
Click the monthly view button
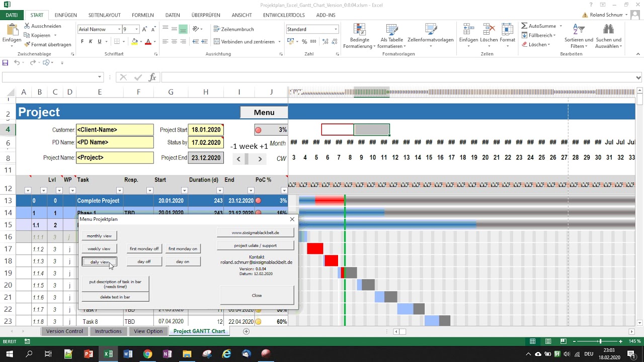click(x=99, y=236)
